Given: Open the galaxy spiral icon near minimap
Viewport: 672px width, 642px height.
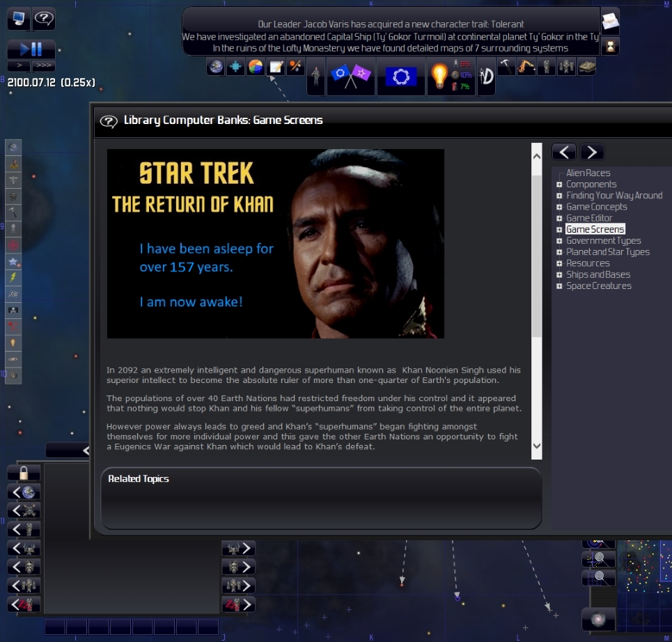Looking at the screenshot, I should click(599, 619).
